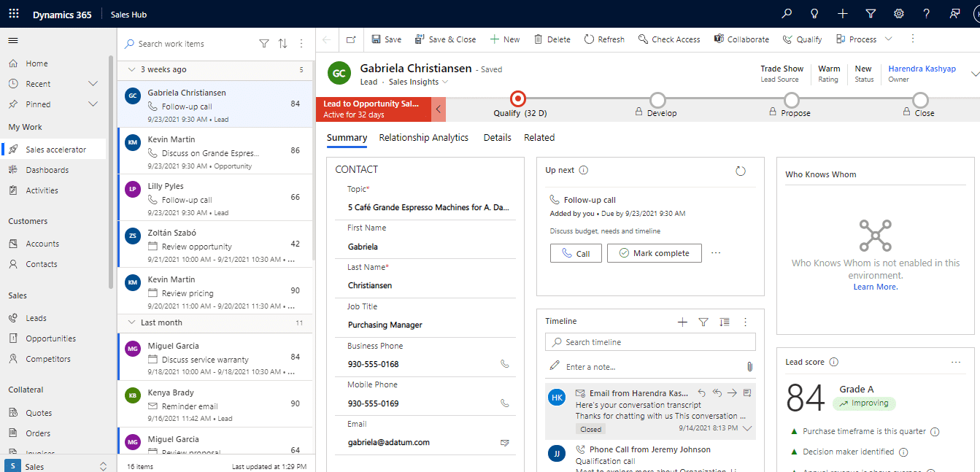The image size is (980, 472).
Task: Click info icon beside Purchase timeframe insight
Action: point(935,432)
